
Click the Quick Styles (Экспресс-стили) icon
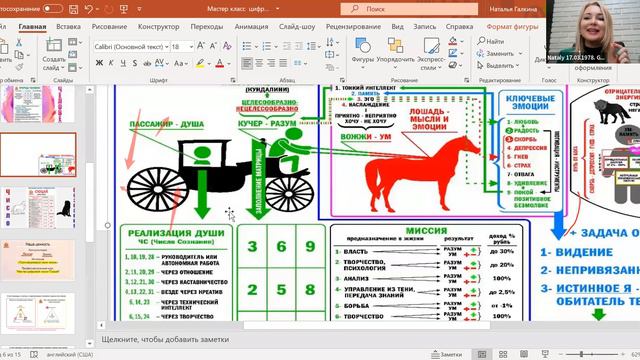tap(431, 45)
